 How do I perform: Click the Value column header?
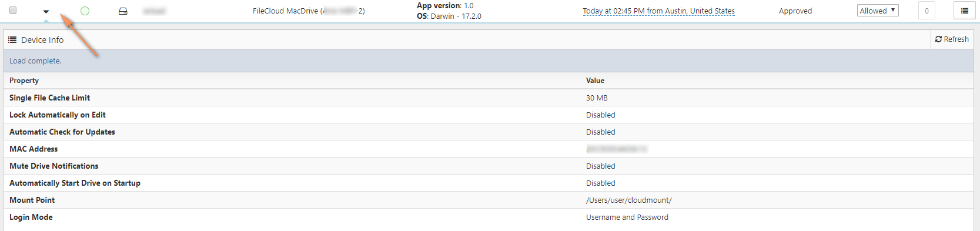[595, 81]
